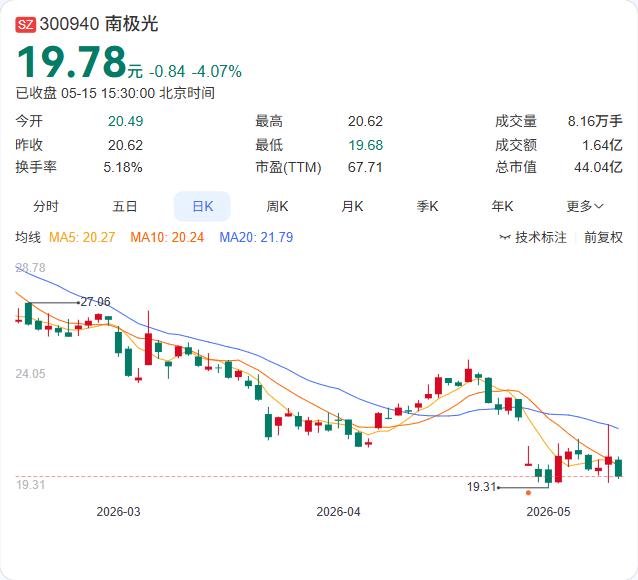Switch to the 周K weekly chart tab
Screen dimensions: 638x580
pos(277,206)
